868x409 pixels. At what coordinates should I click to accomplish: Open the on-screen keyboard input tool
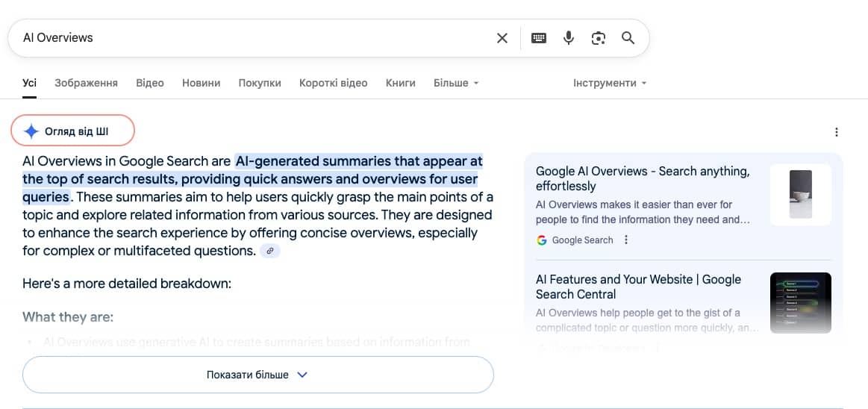coord(539,38)
